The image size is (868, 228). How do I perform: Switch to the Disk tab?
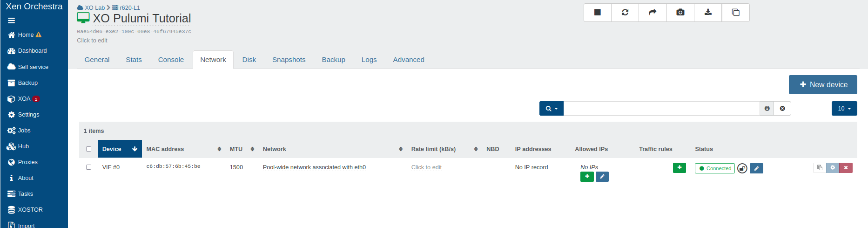(x=249, y=60)
